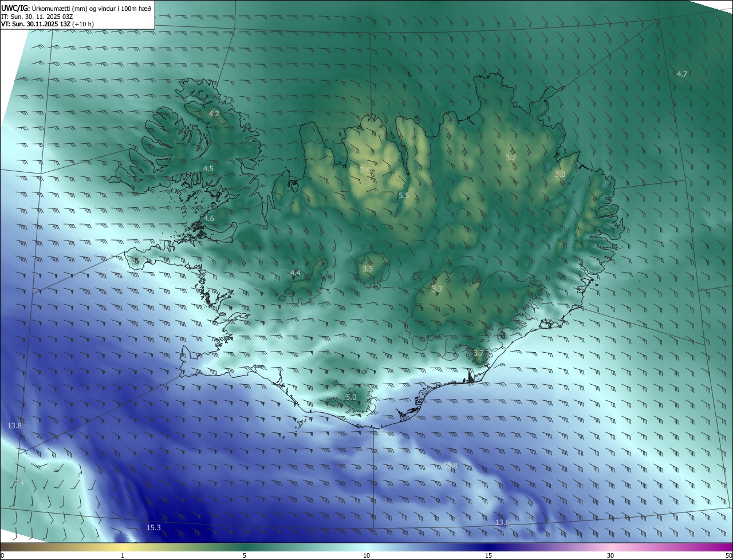
Task: Click the value label 13.6
Action: tap(502, 522)
